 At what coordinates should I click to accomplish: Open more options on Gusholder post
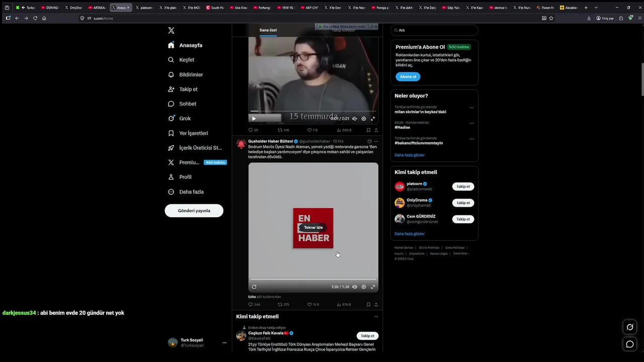pyautogui.click(x=376, y=141)
